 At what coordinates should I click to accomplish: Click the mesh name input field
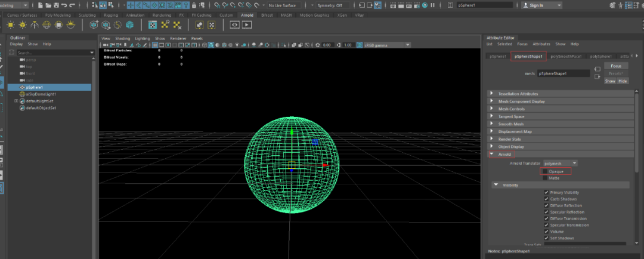(x=562, y=74)
